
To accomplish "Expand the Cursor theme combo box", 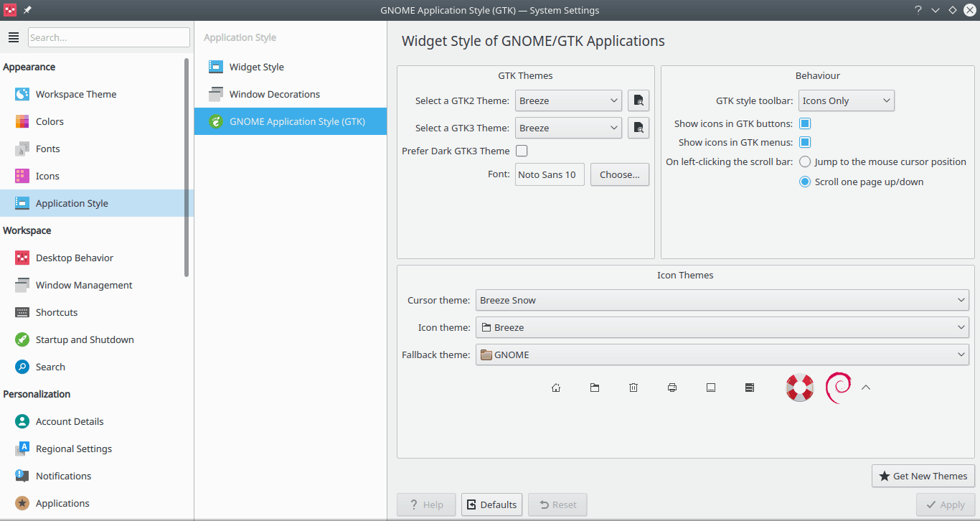I will click(x=722, y=300).
